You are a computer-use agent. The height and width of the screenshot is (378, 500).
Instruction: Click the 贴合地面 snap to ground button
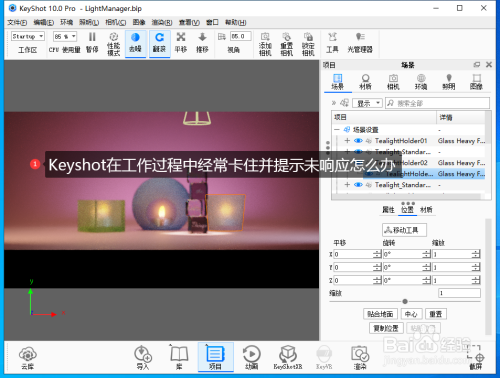pos(380,314)
